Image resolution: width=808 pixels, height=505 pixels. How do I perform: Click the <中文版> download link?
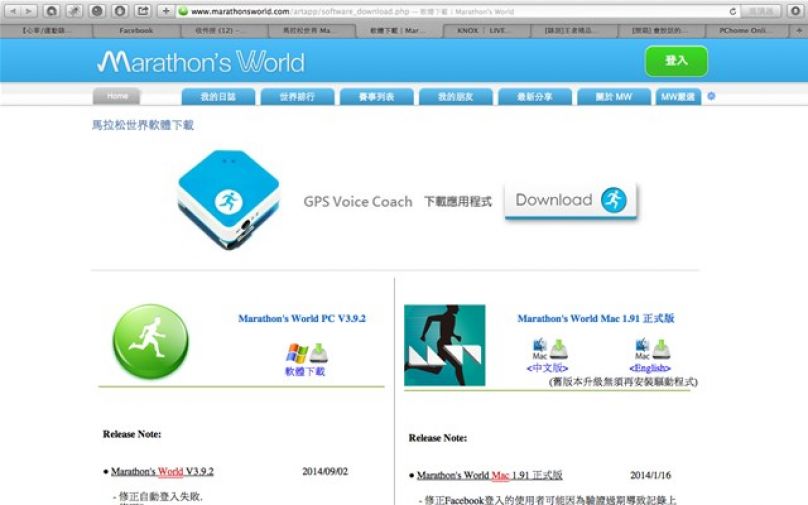(x=547, y=368)
